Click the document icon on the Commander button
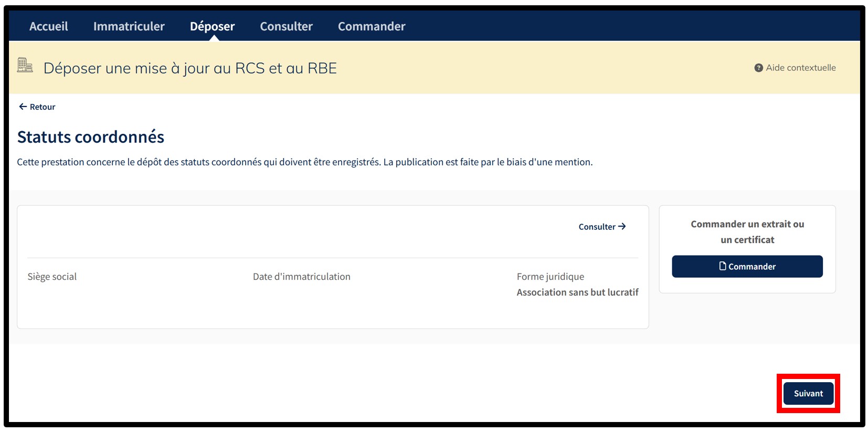868x432 pixels. pos(723,266)
